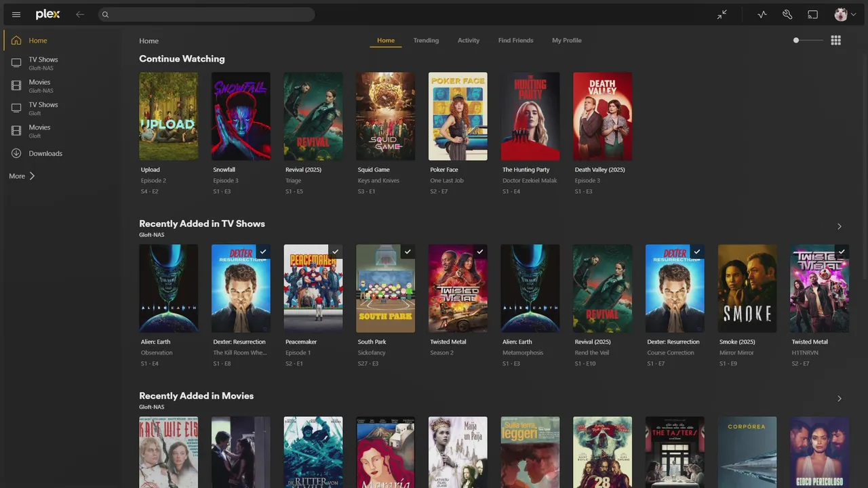Open the Gioco Pericoloso movie poster

click(x=820, y=452)
